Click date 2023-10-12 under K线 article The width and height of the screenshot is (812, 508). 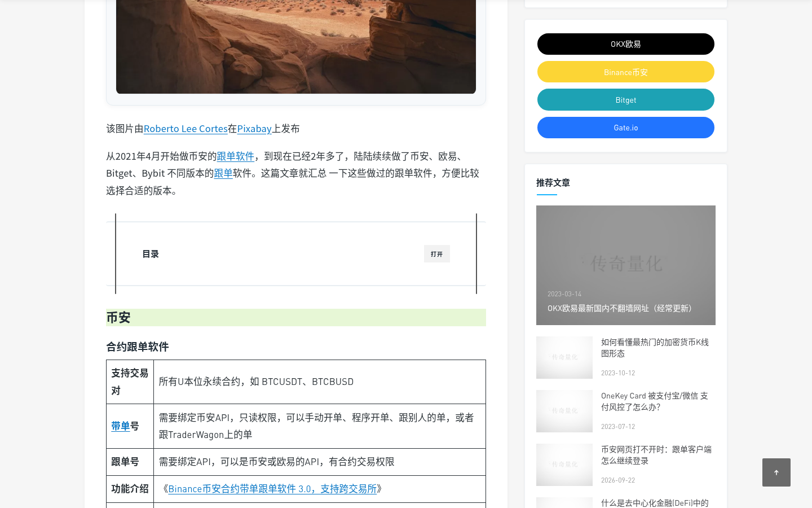tap(618, 373)
